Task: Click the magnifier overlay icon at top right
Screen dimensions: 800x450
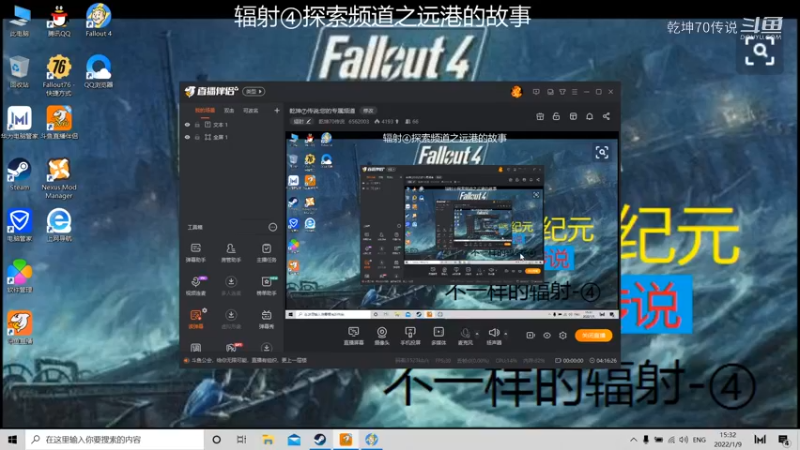Action: tap(760, 53)
